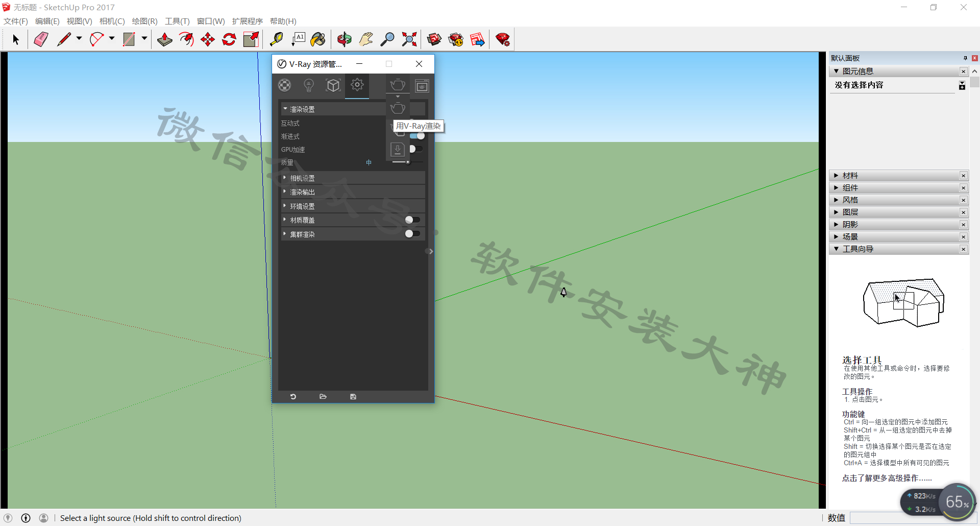Viewport: 980px width, 526px height.
Task: Click 点击了解更多高级操作 link
Action: point(887,478)
